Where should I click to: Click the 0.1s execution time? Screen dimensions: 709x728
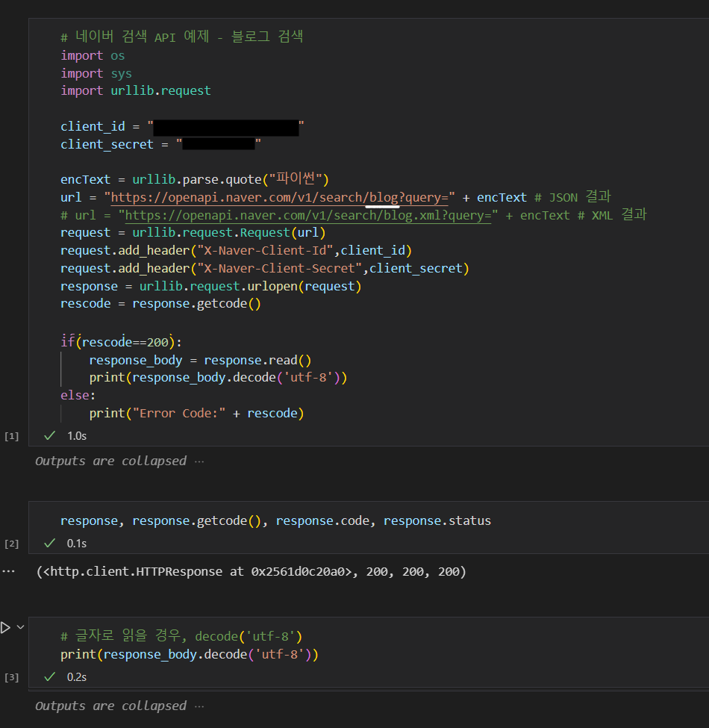point(77,544)
